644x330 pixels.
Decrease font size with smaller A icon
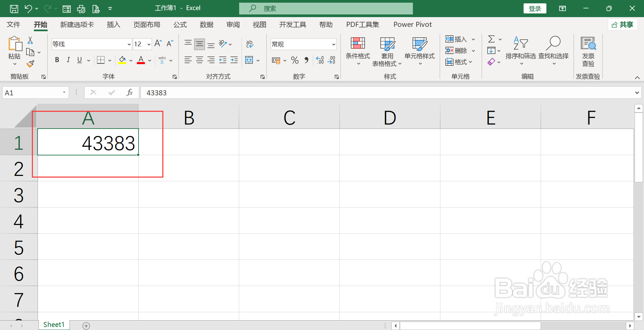(170, 43)
